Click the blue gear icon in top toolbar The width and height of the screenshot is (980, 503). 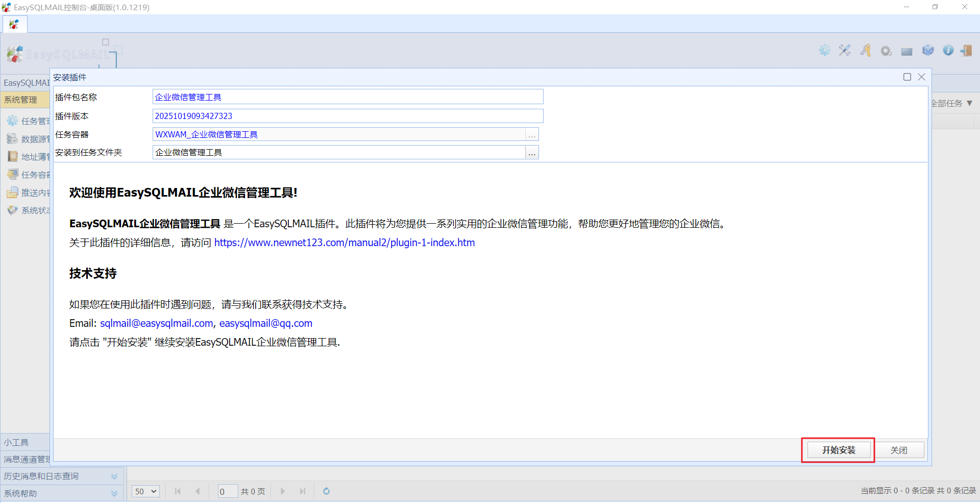click(824, 51)
